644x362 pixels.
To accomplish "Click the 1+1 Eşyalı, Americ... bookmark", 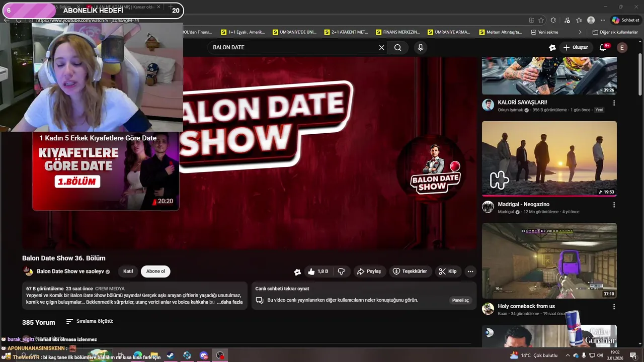I will point(243,32).
